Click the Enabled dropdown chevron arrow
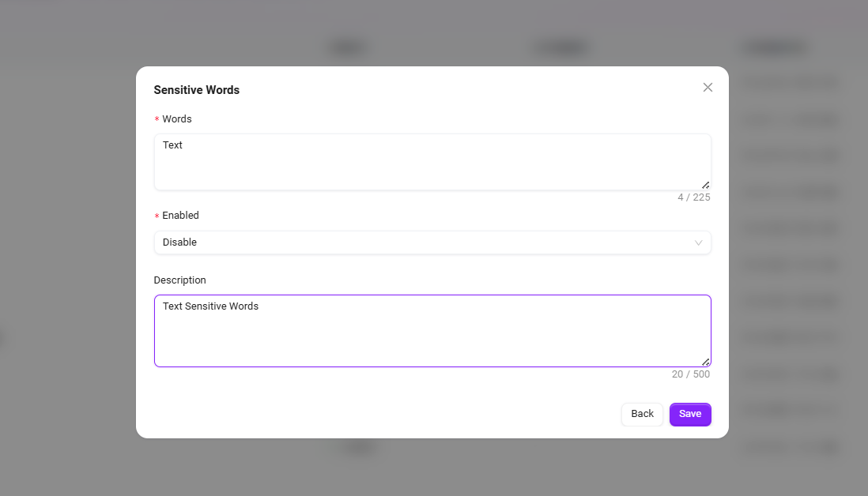The width and height of the screenshot is (868, 496). coord(698,242)
